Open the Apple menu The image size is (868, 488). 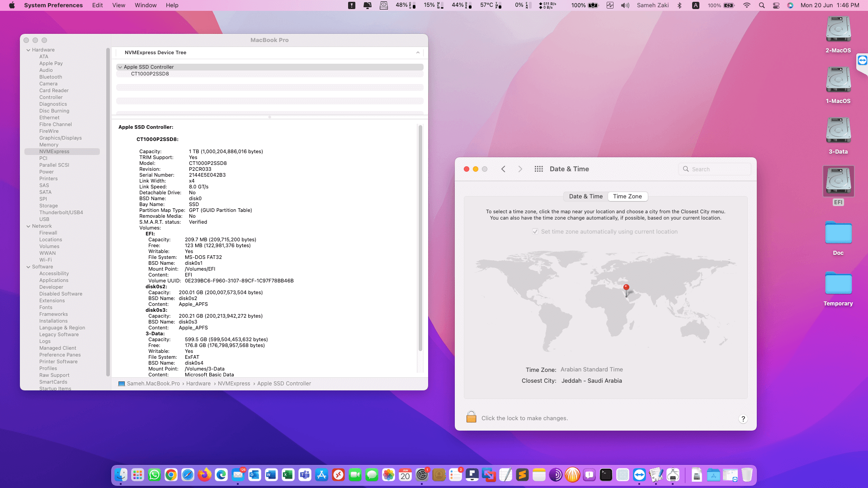[x=12, y=5]
